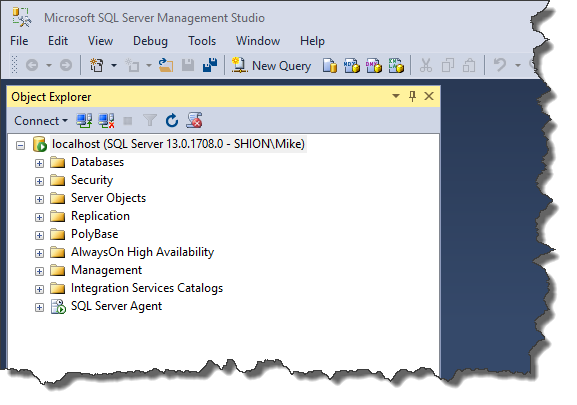Open the Debug menu
The image size is (577, 405).
point(150,41)
